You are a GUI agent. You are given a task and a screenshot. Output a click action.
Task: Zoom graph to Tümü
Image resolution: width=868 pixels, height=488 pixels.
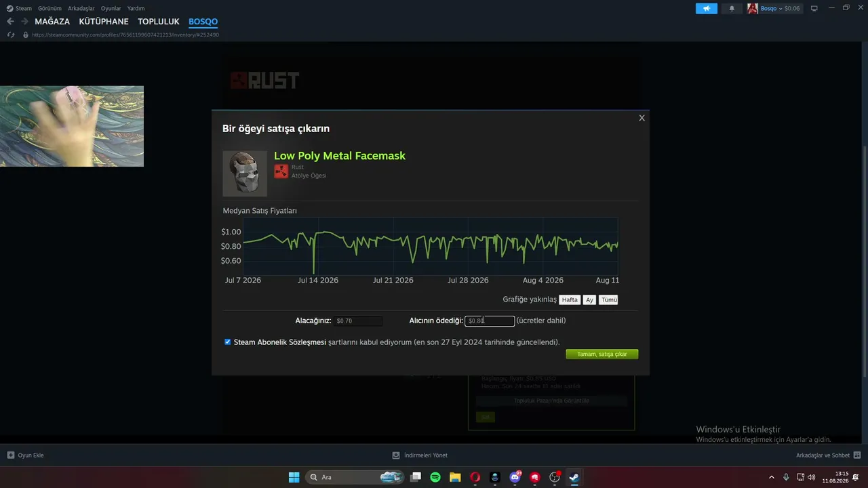pyautogui.click(x=609, y=300)
